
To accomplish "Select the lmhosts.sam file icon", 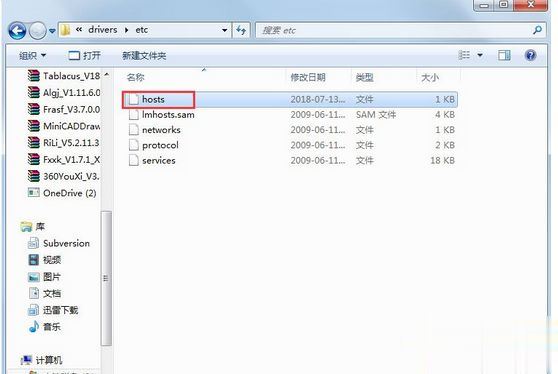I will 134,115.
